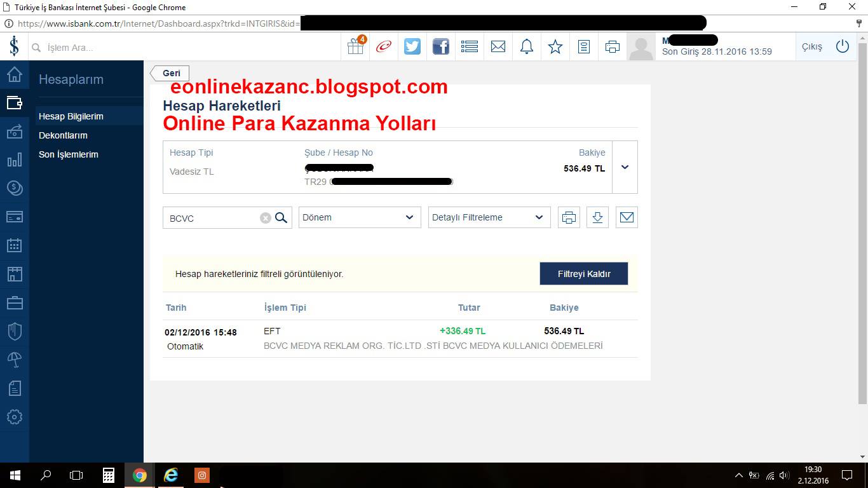Image resolution: width=868 pixels, height=488 pixels.
Task: Open the money transfer sidebar icon
Action: point(14,132)
